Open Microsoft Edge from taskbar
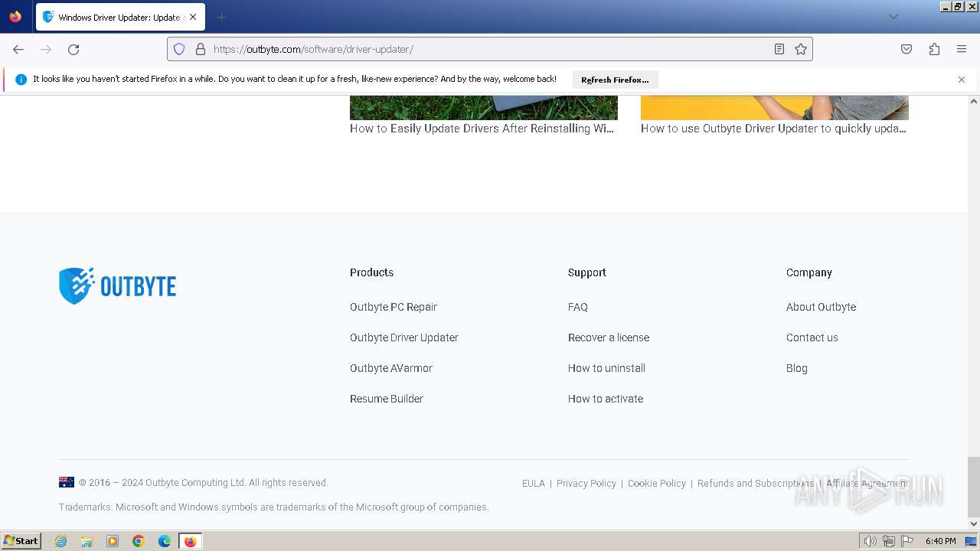The width and height of the screenshot is (980, 551). click(x=165, y=541)
